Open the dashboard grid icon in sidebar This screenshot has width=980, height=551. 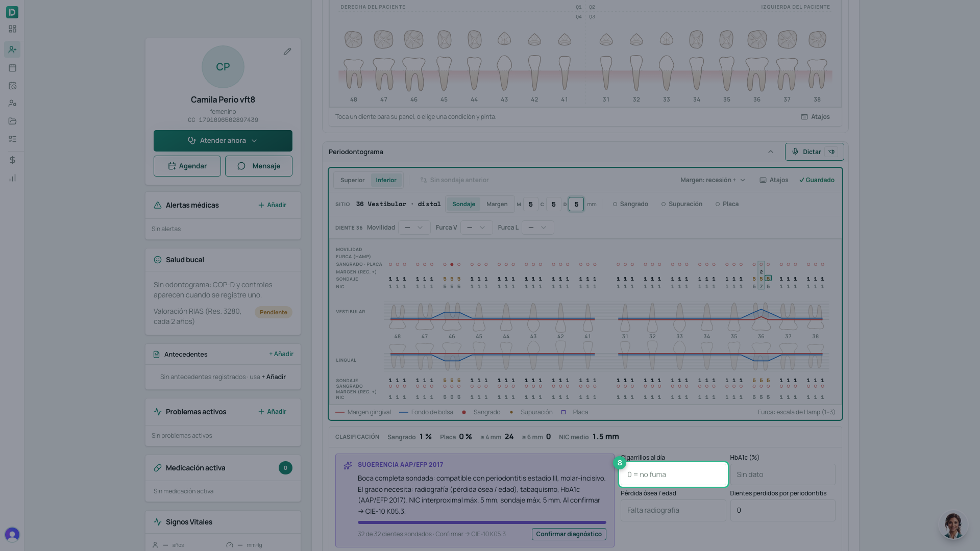pos(12,29)
